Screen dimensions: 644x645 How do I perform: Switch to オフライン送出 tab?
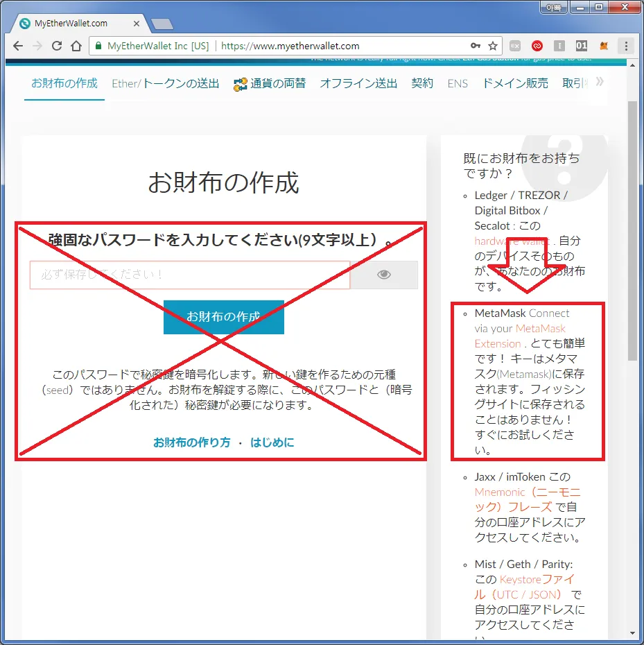click(358, 83)
